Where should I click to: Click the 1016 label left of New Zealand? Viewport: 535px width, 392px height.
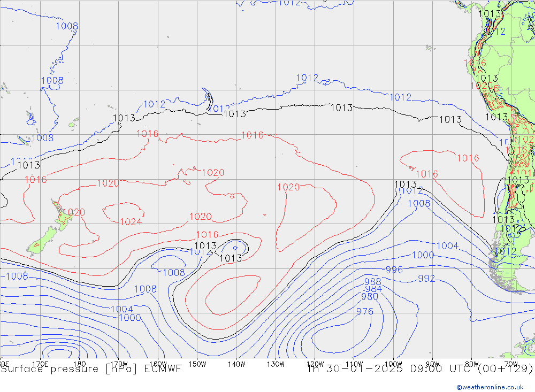pyautogui.click(x=35, y=180)
